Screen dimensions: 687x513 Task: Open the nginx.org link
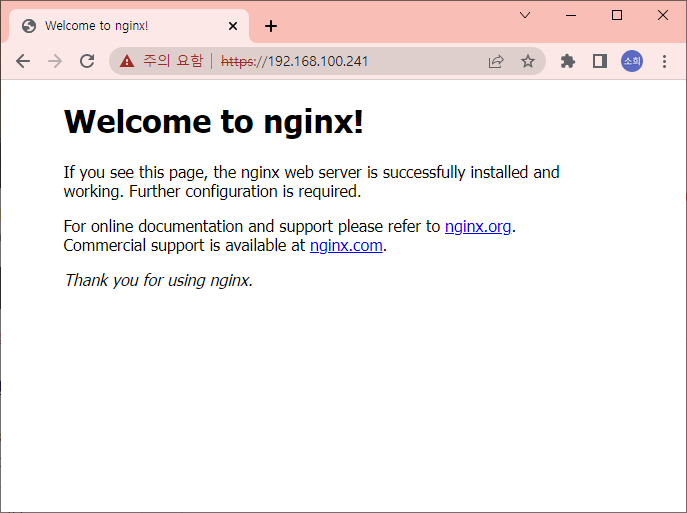(478, 226)
